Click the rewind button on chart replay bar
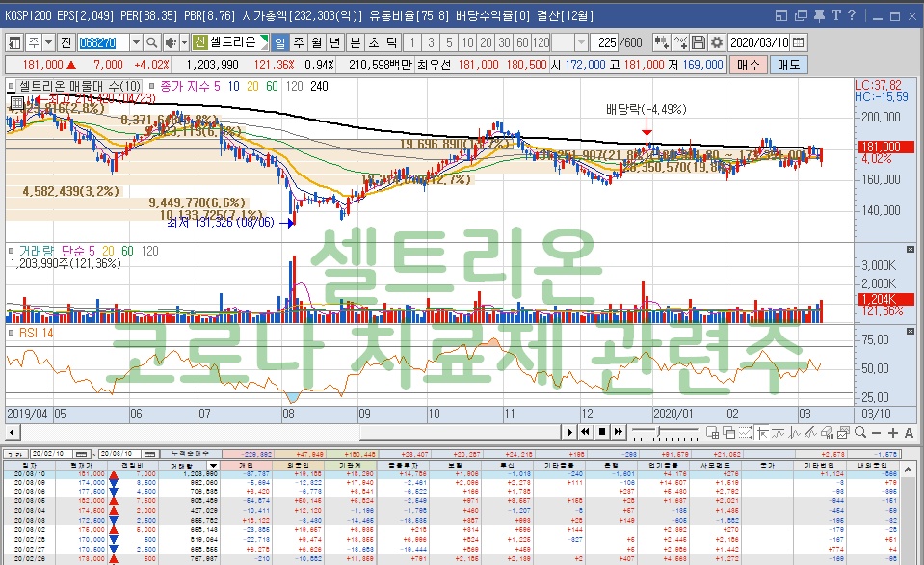 pyautogui.click(x=585, y=432)
